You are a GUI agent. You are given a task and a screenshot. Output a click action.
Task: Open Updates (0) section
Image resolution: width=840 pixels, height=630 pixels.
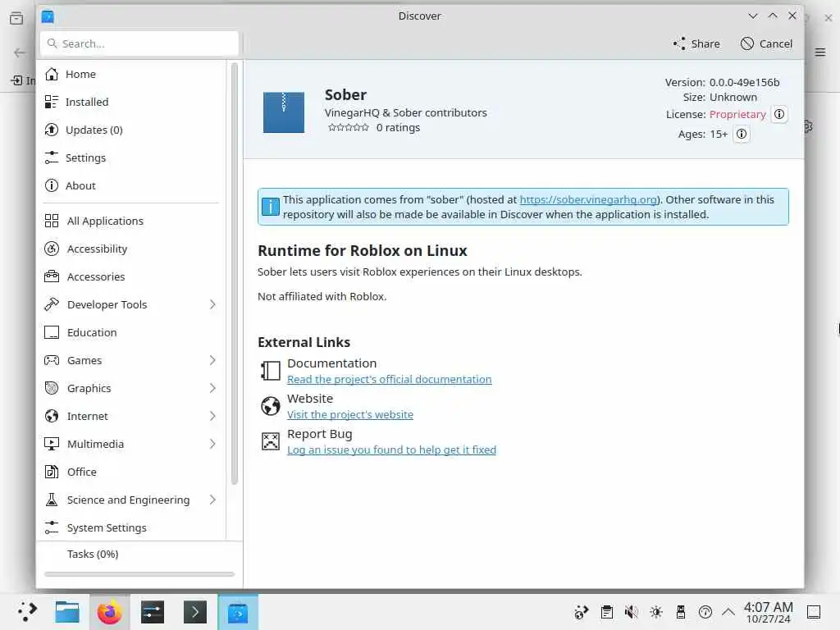pyautogui.click(x=131, y=130)
